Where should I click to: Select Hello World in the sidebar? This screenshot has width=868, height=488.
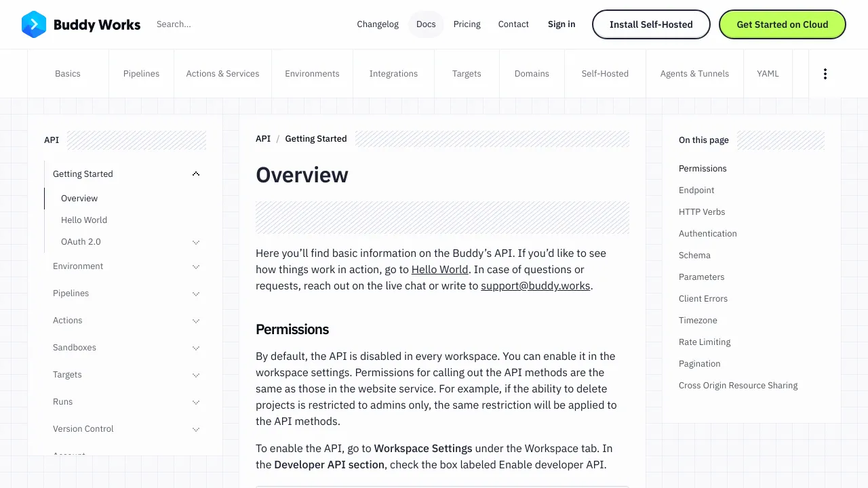[x=84, y=220]
